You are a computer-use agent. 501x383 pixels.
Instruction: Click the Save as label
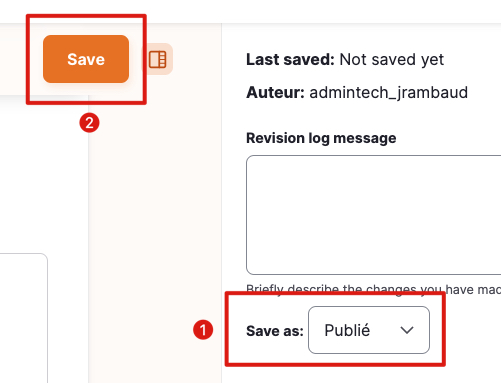(275, 331)
